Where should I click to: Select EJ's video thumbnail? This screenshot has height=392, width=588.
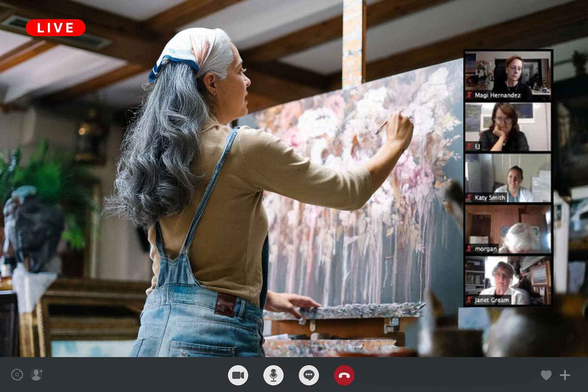[508, 126]
